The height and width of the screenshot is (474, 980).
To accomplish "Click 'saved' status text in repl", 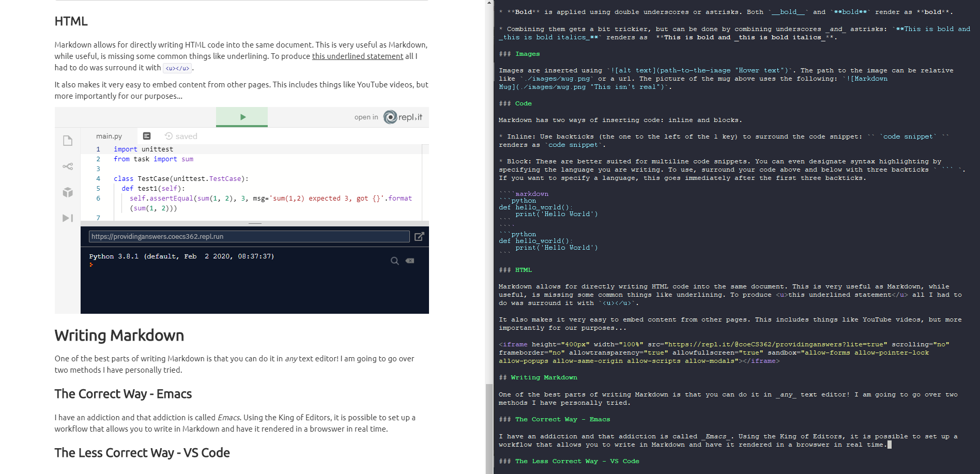I will point(186,136).
